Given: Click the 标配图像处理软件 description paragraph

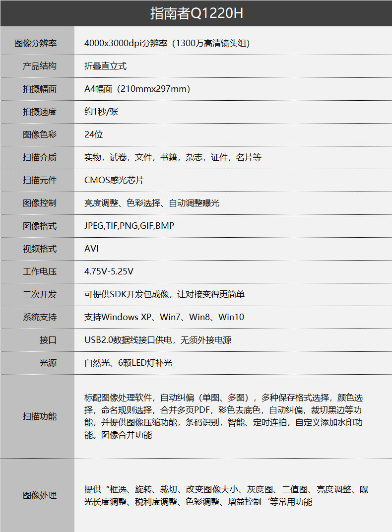Looking at the screenshot, I should (x=223, y=416).
